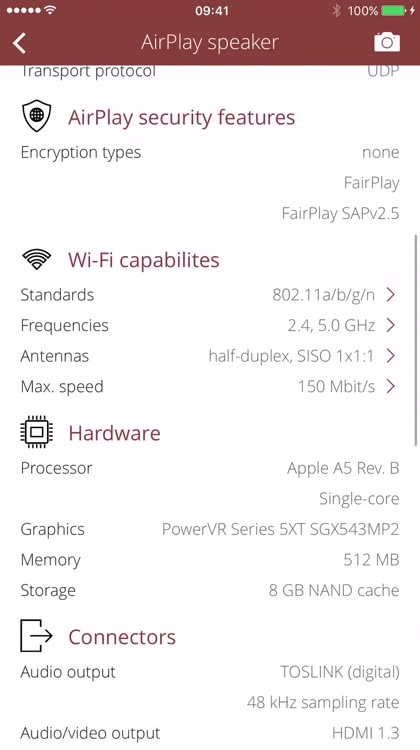The height and width of the screenshot is (750, 420).
Task: Tap the Processor Apple A5 Rev. B value
Action: coord(343,468)
